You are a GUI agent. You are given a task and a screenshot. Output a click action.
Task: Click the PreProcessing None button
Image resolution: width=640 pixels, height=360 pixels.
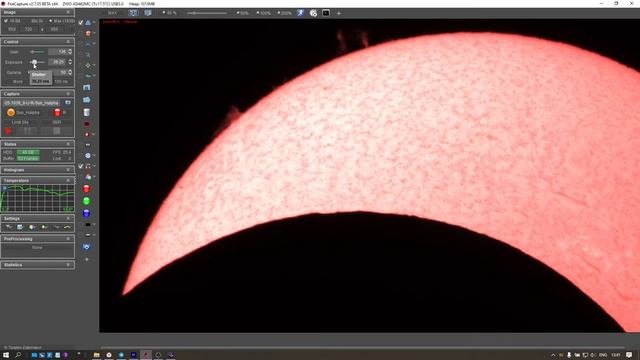click(x=37, y=247)
